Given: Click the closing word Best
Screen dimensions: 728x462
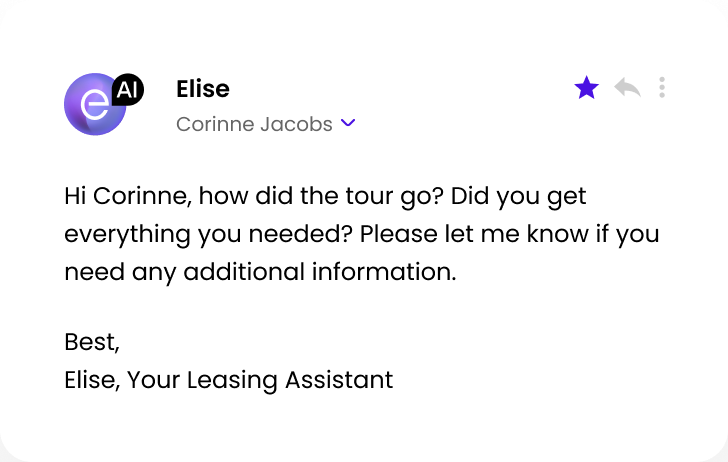Looking at the screenshot, I should click(90, 342).
